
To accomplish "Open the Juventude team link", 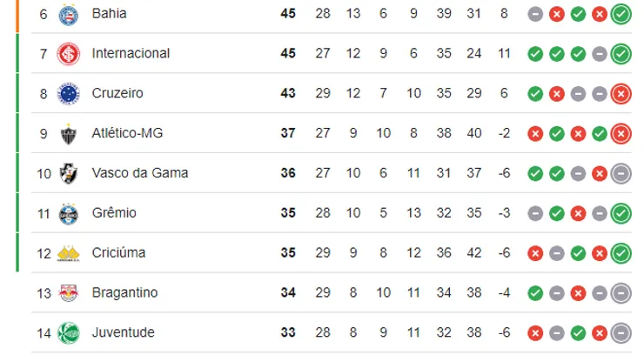I will pyautogui.click(x=123, y=332).
